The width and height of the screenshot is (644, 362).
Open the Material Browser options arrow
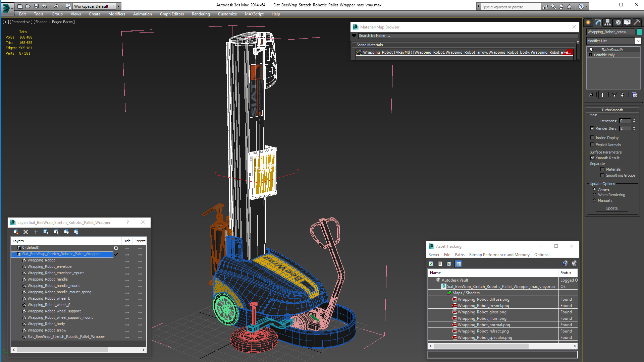point(354,36)
